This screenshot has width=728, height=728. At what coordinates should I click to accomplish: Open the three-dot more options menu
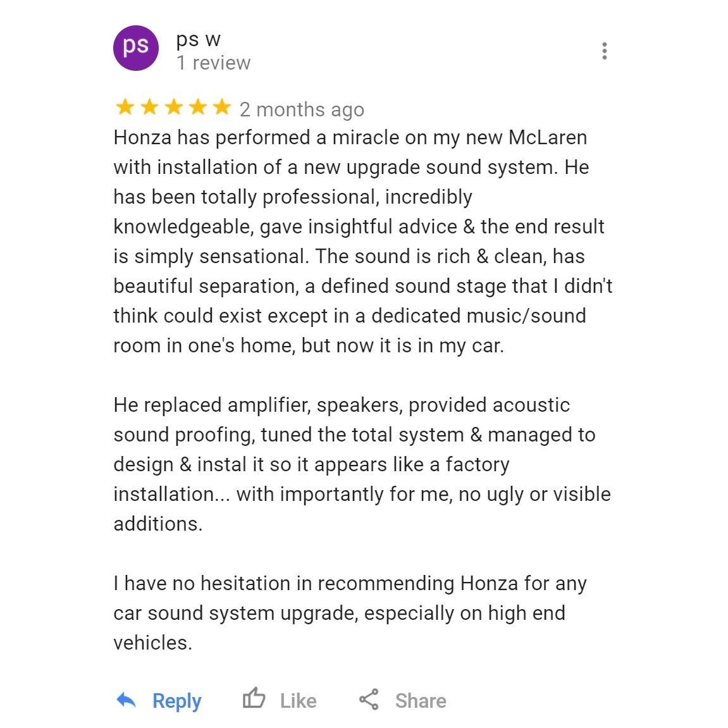click(604, 51)
